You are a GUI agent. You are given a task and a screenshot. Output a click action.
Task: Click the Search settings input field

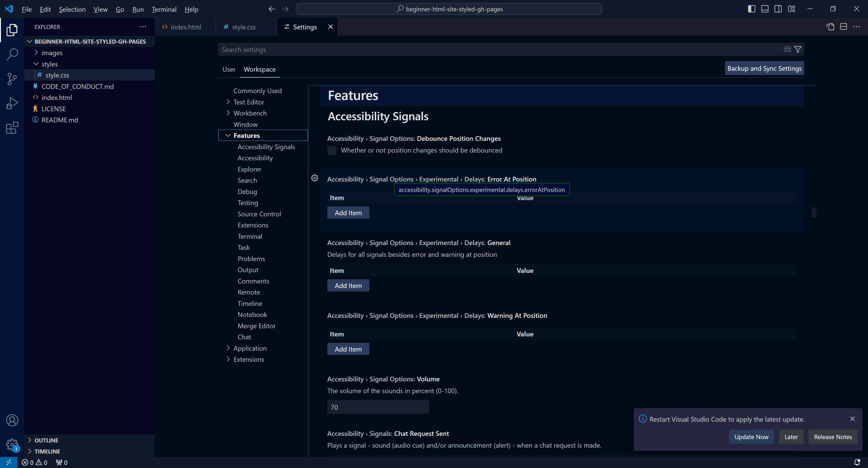497,50
